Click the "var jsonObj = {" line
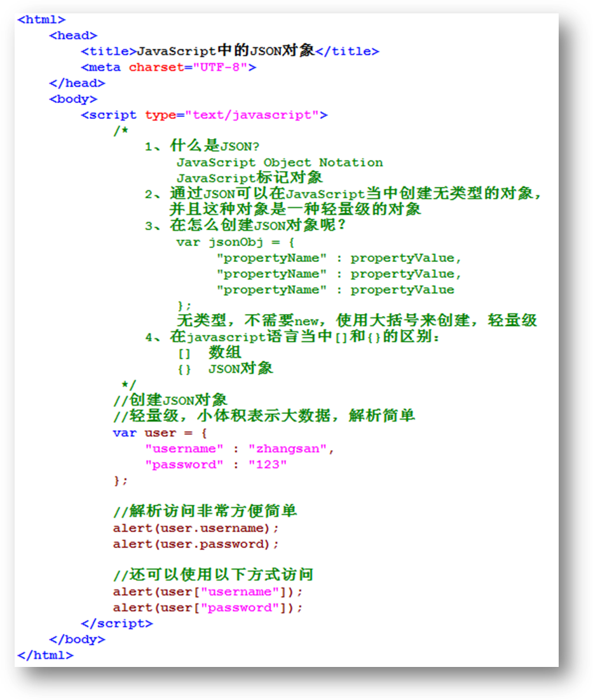This screenshot has height=700, width=593. tap(235, 242)
